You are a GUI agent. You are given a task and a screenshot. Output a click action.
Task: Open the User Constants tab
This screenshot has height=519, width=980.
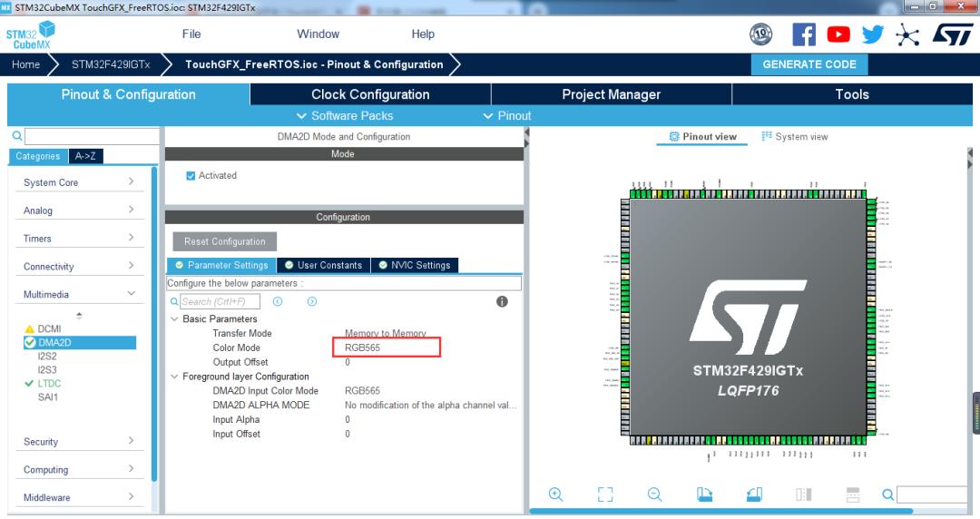(x=324, y=265)
